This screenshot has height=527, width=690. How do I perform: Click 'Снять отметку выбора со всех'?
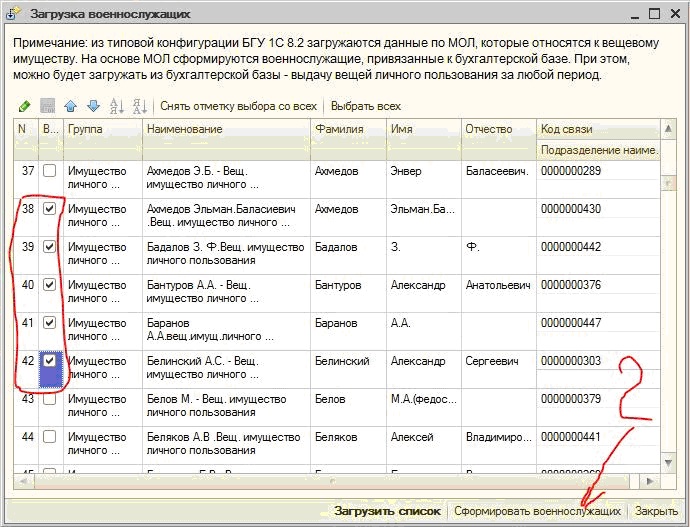238,106
